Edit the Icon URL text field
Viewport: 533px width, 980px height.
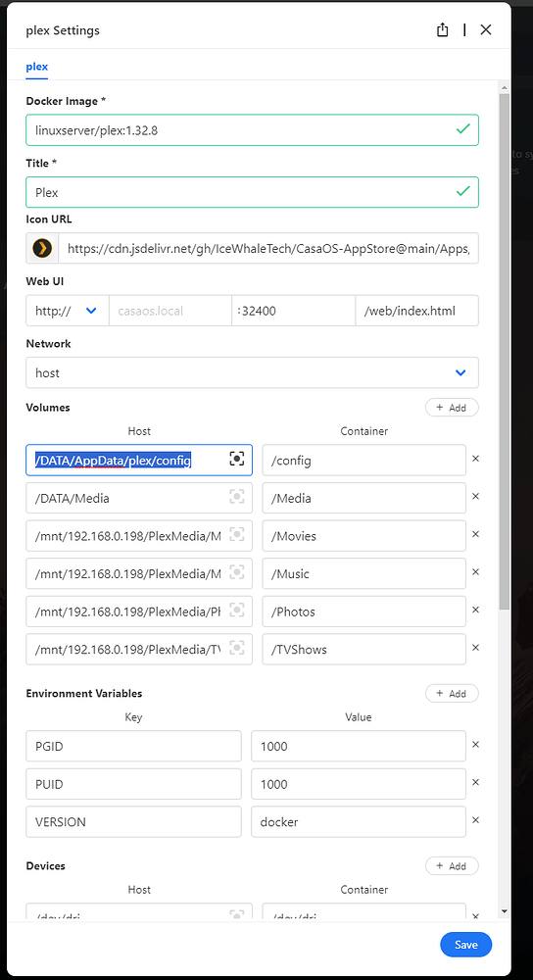point(268,248)
